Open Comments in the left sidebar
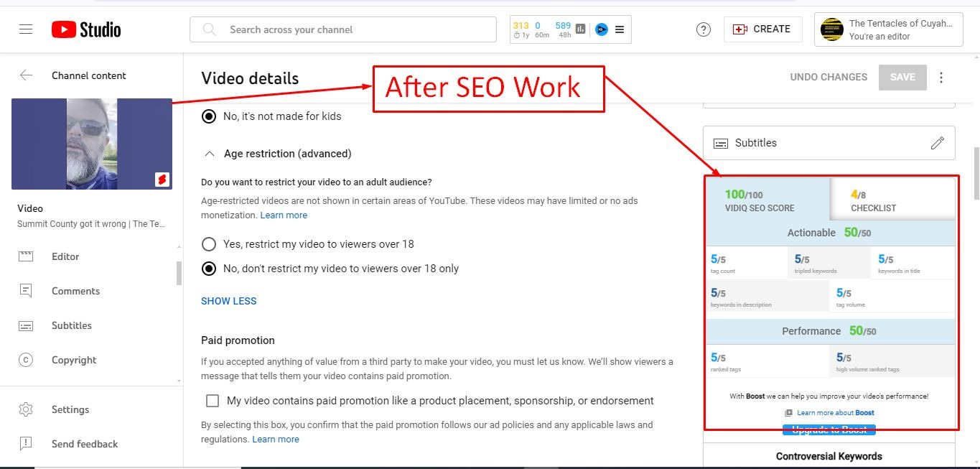Image resolution: width=980 pixels, height=469 pixels. point(75,291)
